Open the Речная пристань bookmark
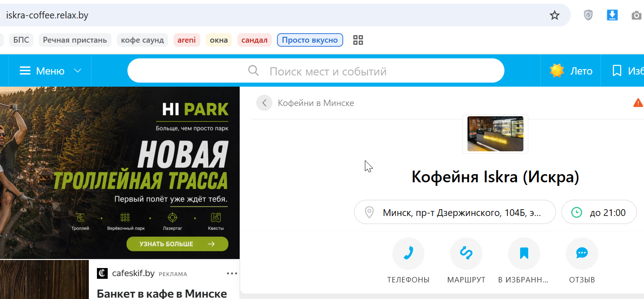 point(75,40)
